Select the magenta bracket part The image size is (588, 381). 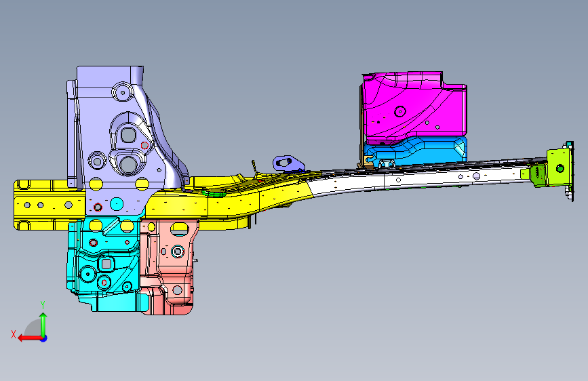(x=414, y=107)
